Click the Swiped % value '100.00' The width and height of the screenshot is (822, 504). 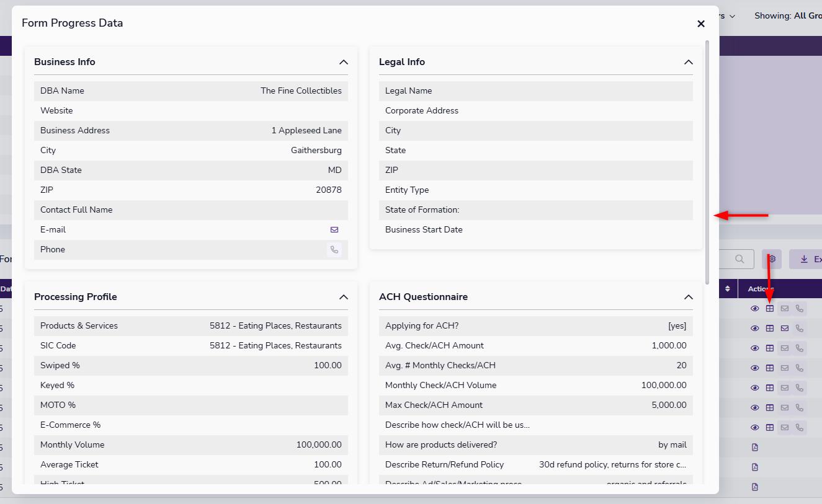(x=328, y=365)
